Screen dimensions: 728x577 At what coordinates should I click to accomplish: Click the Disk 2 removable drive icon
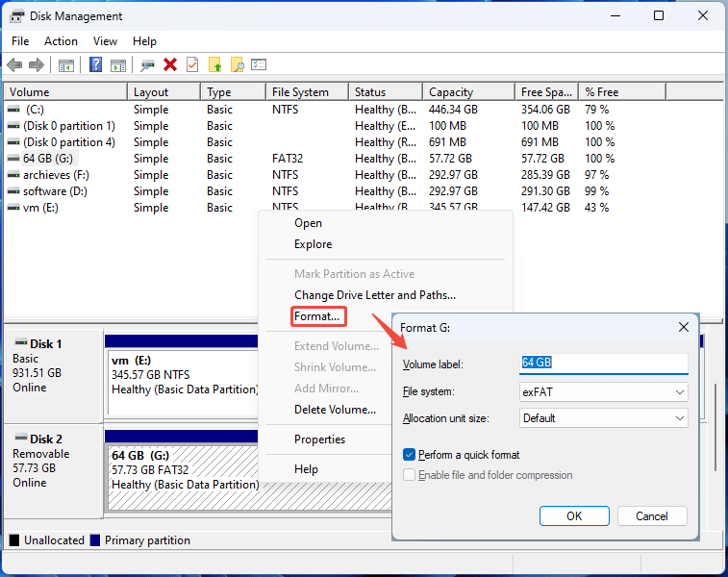point(21,438)
